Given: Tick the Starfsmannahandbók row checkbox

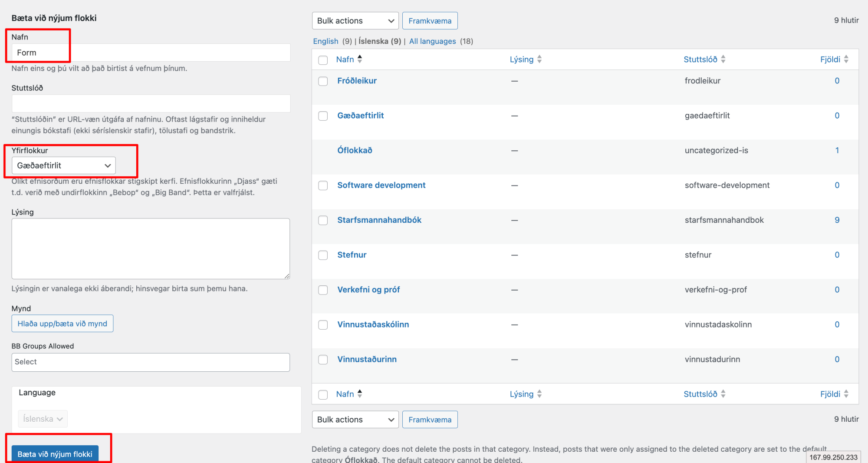Looking at the screenshot, I should (323, 220).
